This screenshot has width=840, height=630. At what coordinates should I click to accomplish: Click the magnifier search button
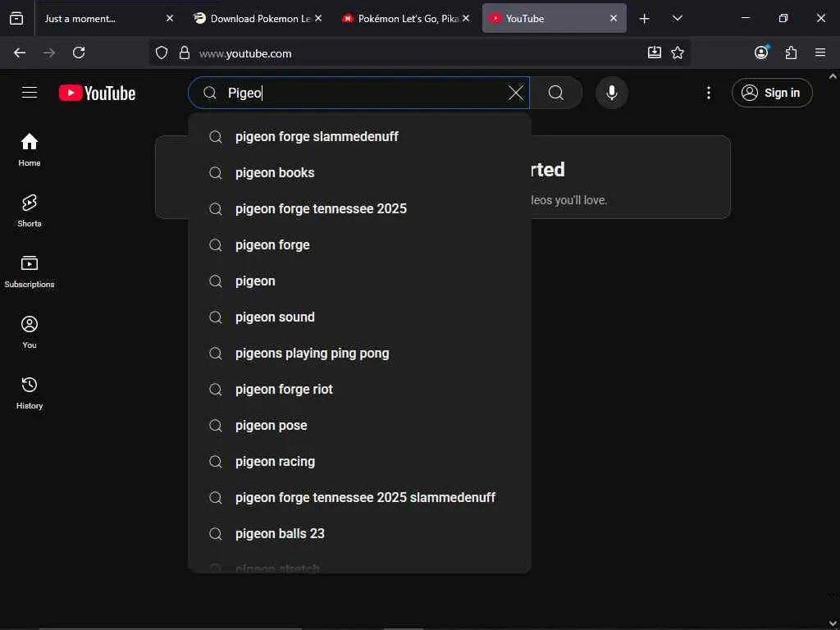coord(556,93)
